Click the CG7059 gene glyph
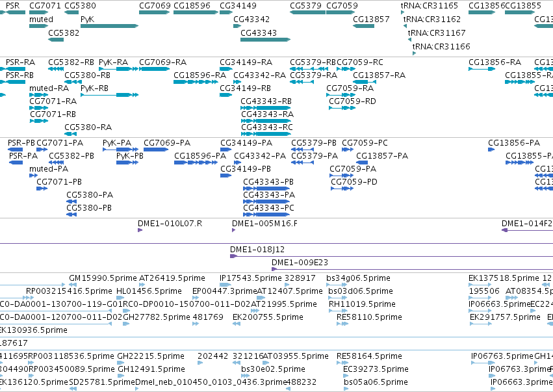The image size is (553, 392). pyautogui.click(x=341, y=12)
